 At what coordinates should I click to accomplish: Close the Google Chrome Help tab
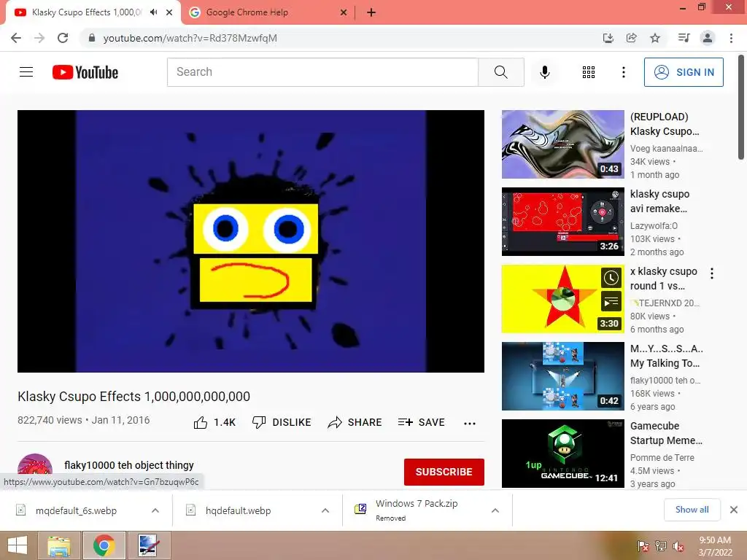click(x=344, y=12)
